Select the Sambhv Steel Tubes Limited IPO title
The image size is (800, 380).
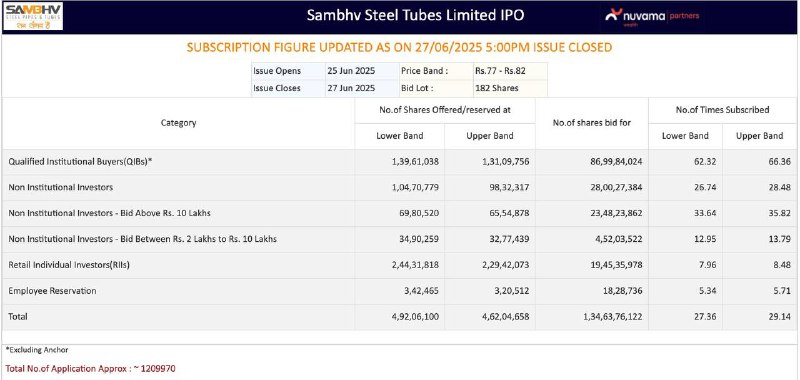click(x=415, y=15)
